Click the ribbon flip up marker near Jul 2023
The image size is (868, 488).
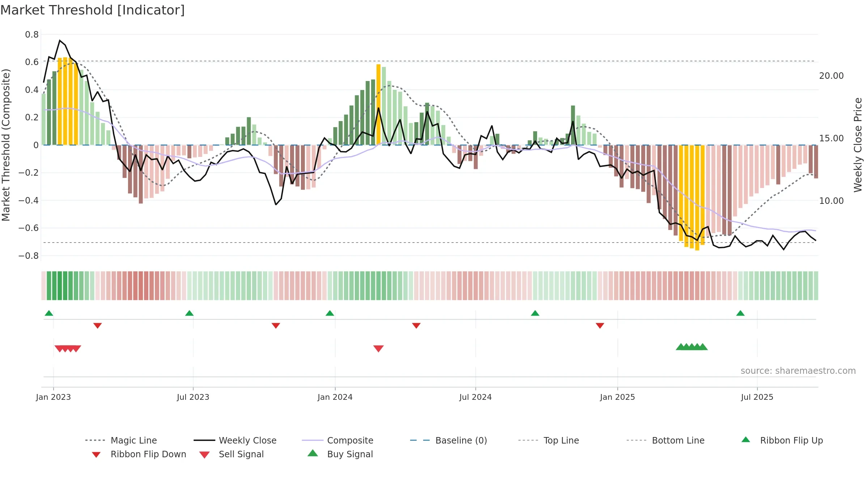point(190,313)
